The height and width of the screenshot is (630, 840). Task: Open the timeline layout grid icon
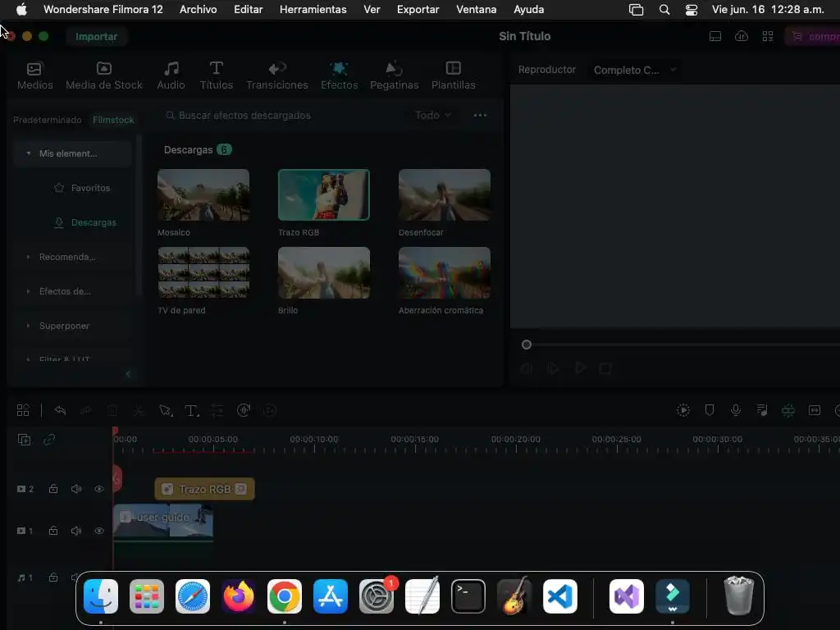click(x=23, y=410)
